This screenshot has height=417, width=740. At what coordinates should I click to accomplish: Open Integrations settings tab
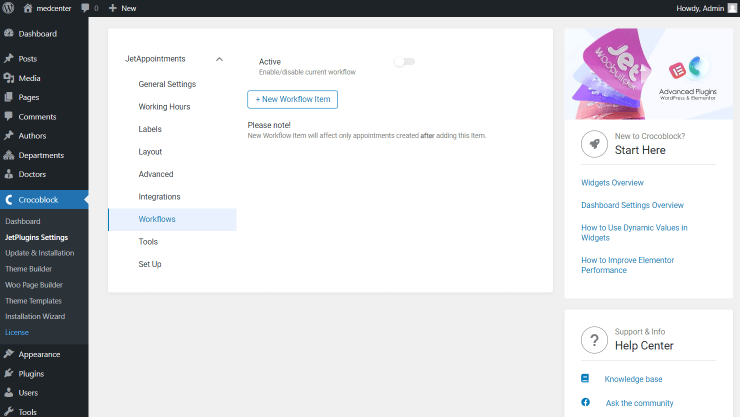pos(159,197)
